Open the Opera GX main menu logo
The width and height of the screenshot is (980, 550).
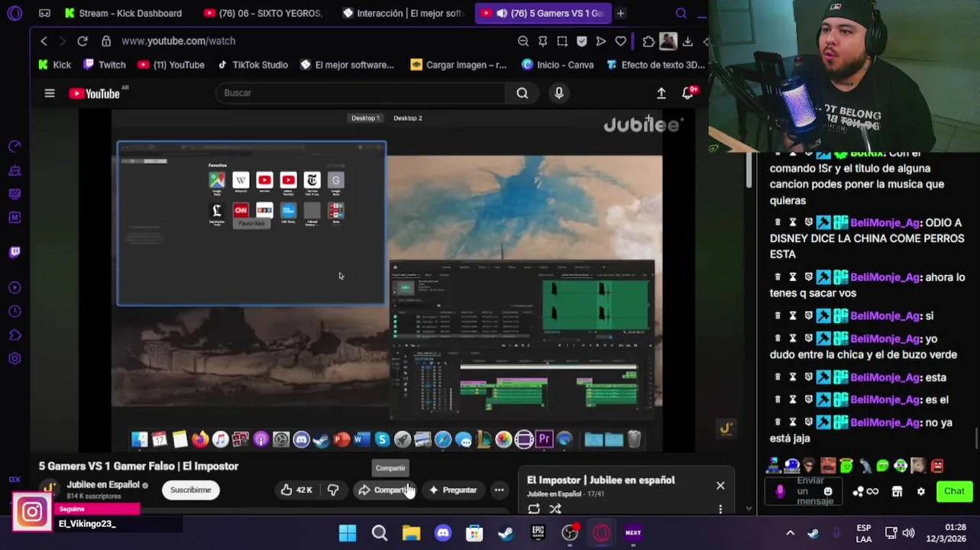pos(14,13)
